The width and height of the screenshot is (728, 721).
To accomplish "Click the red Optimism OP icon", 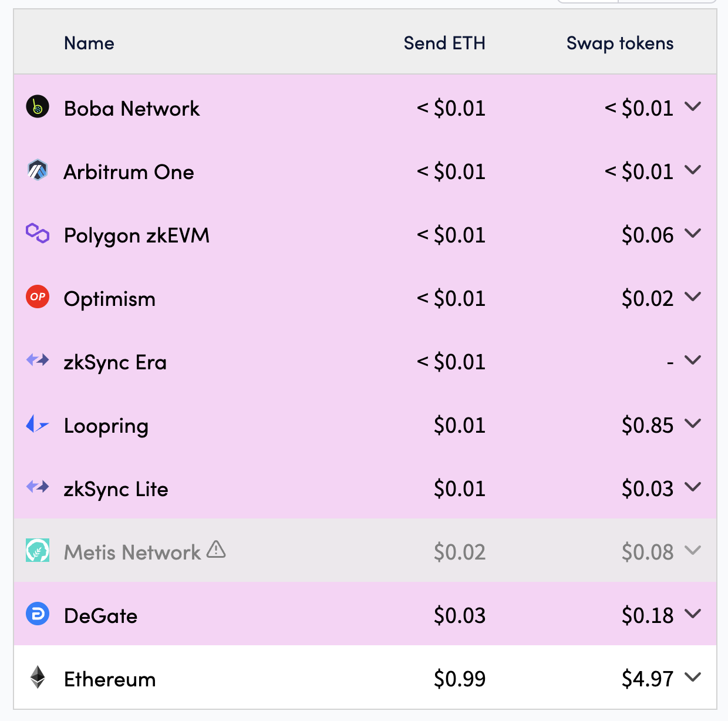I will [x=38, y=297].
